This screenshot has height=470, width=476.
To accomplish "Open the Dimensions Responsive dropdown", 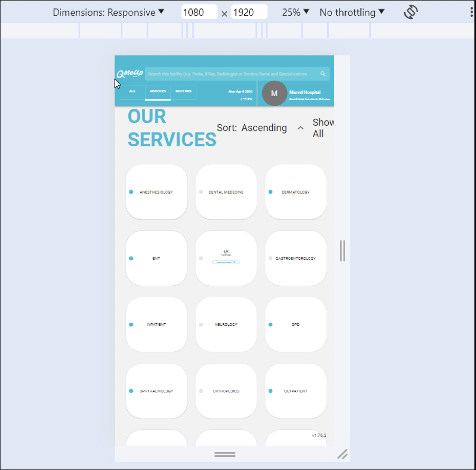I will point(108,13).
